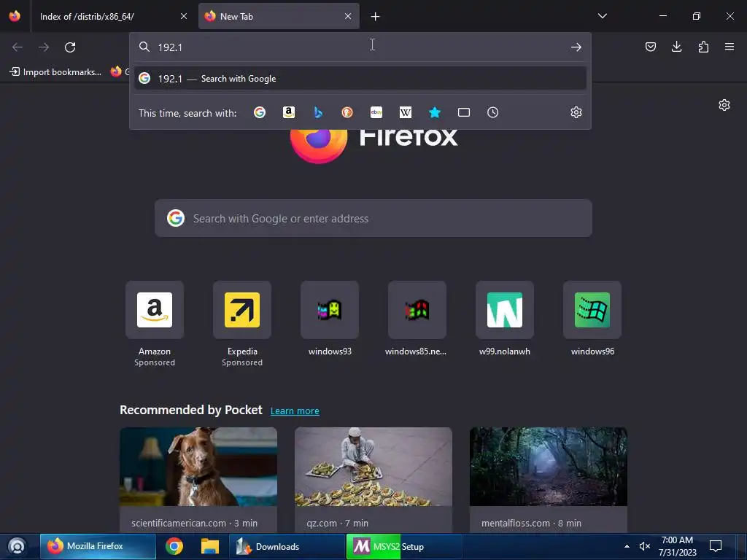
Task: Launch Chrome from taskbar
Action: coord(174,547)
